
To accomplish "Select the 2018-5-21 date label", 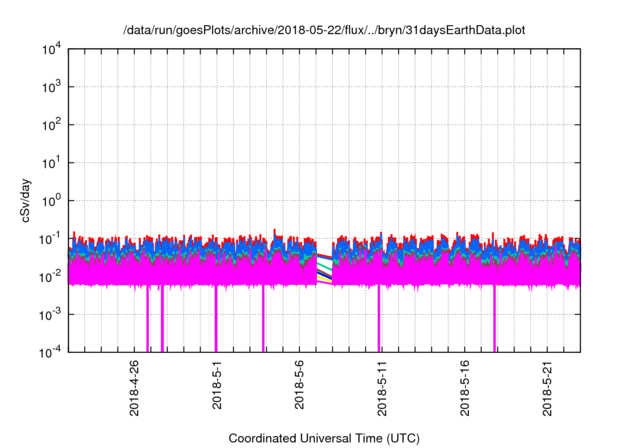I will point(547,388).
